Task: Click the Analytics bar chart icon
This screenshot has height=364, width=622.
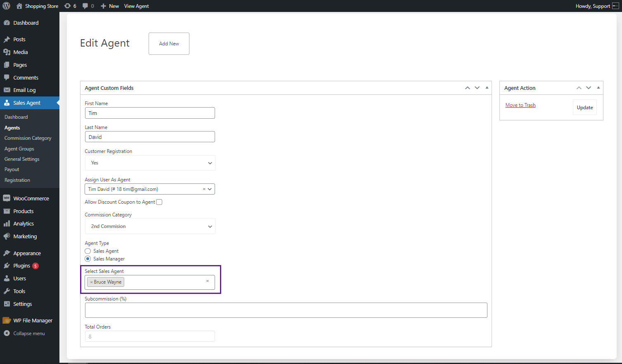Action: click(7, 223)
